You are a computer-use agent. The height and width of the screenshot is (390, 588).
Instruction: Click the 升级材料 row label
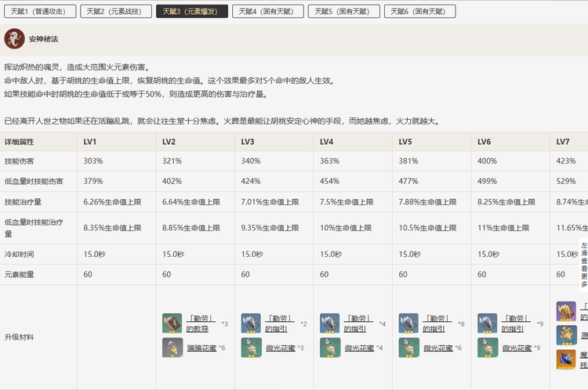(19, 338)
